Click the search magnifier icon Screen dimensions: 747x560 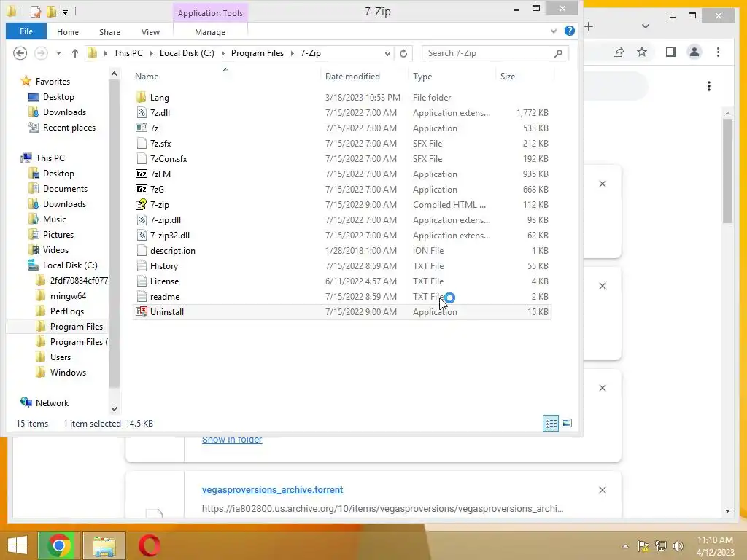pos(558,53)
